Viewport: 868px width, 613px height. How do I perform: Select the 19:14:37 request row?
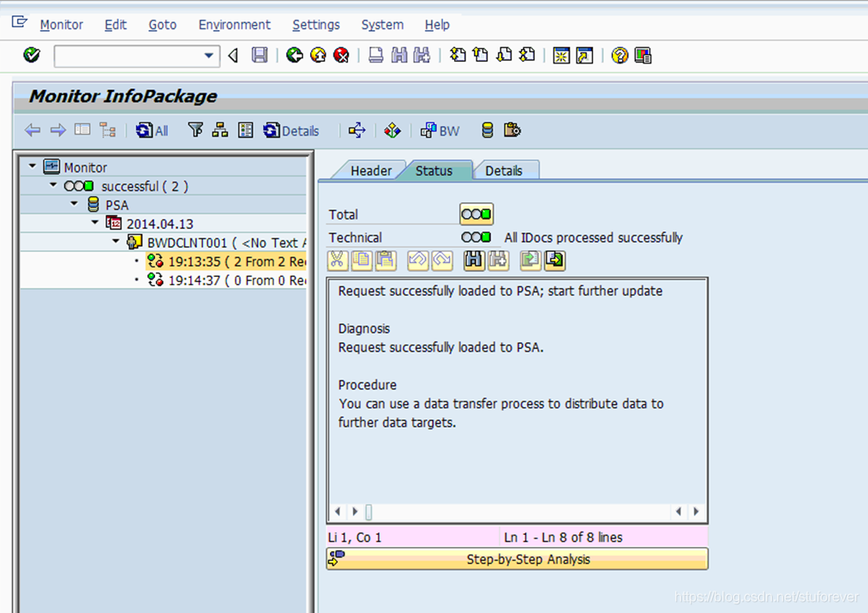(x=226, y=280)
